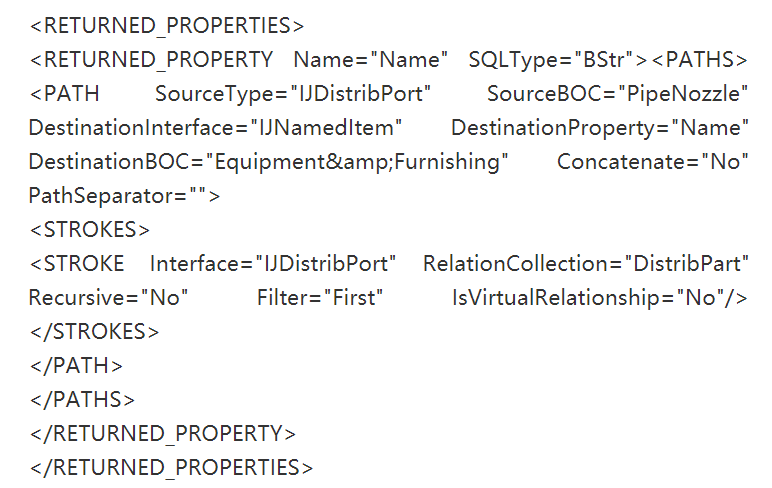The image size is (772, 488).
Task: Click the DestinationBOC Equipment&amp;Furnishing value
Action: tap(357, 162)
